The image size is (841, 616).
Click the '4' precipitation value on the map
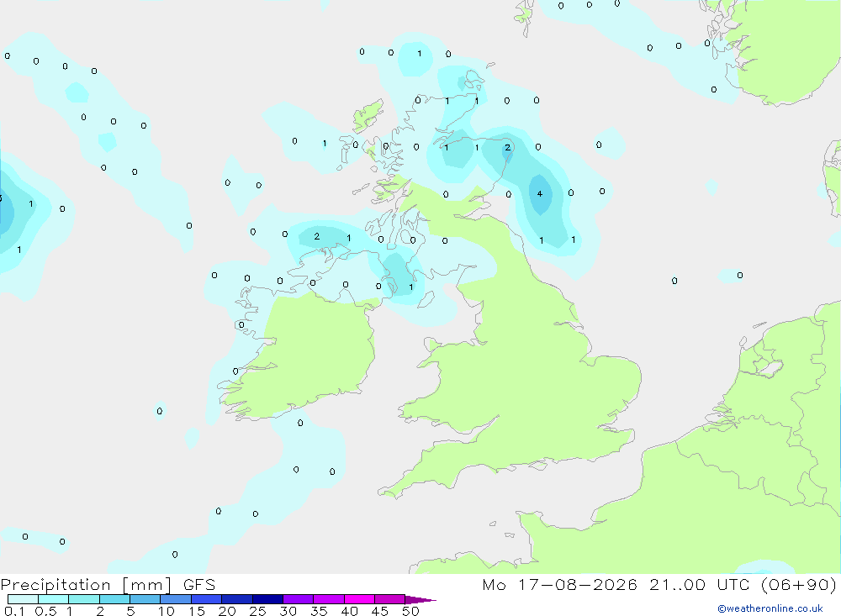pyautogui.click(x=540, y=193)
